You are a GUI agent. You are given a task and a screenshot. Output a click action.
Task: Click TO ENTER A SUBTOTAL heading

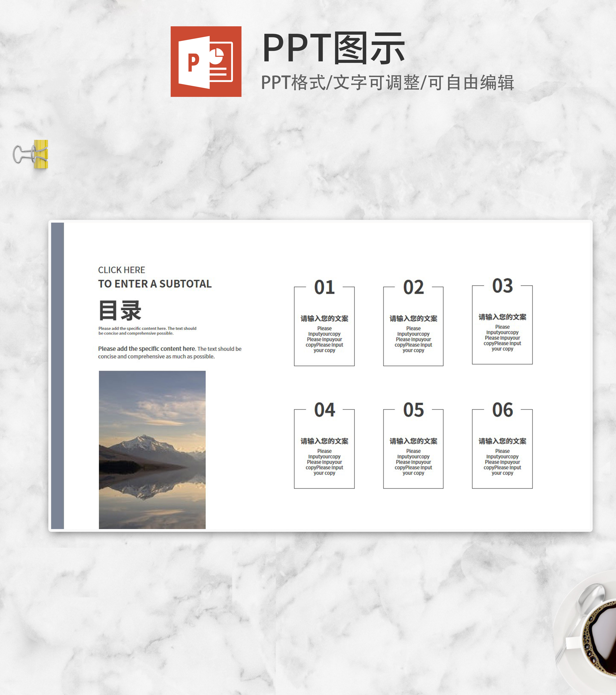coord(155,284)
